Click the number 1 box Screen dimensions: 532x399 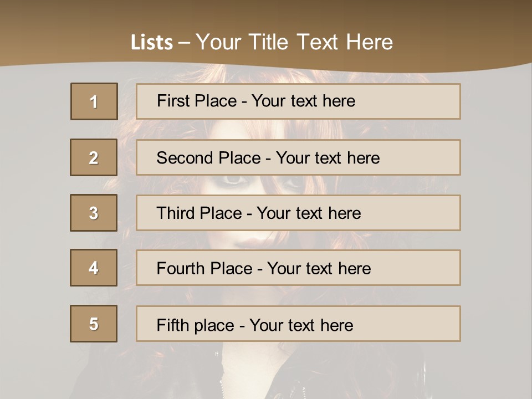coord(94,101)
